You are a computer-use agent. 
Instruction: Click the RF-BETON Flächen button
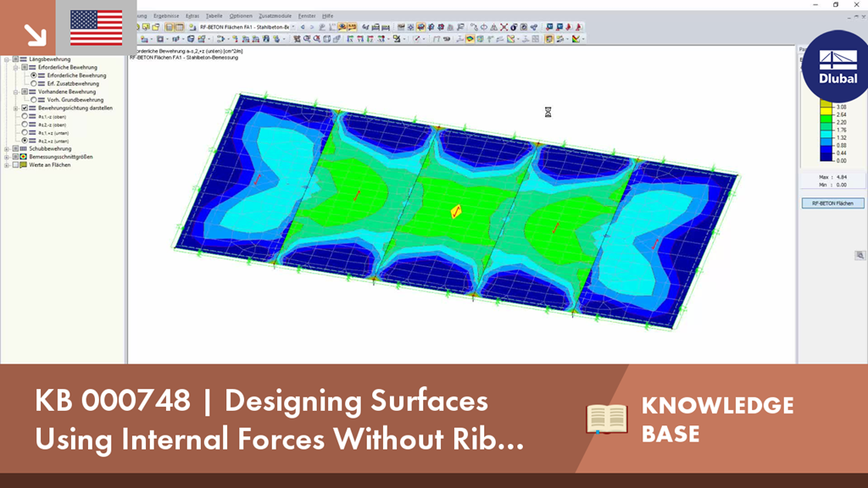(832, 203)
